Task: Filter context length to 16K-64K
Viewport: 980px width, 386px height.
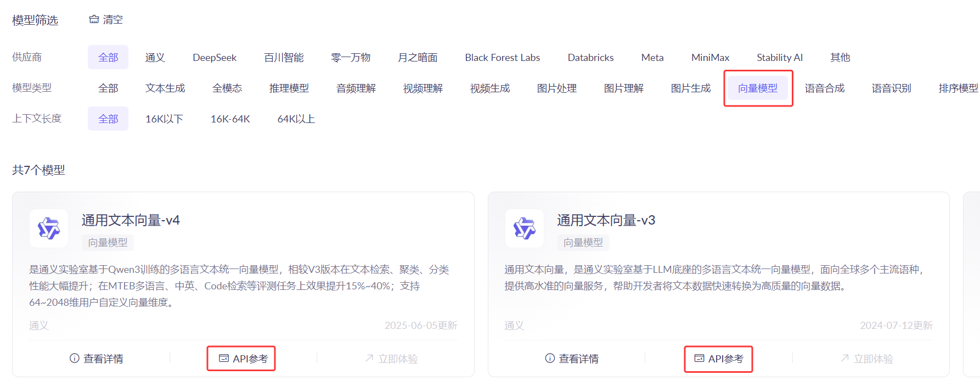Action: click(230, 119)
